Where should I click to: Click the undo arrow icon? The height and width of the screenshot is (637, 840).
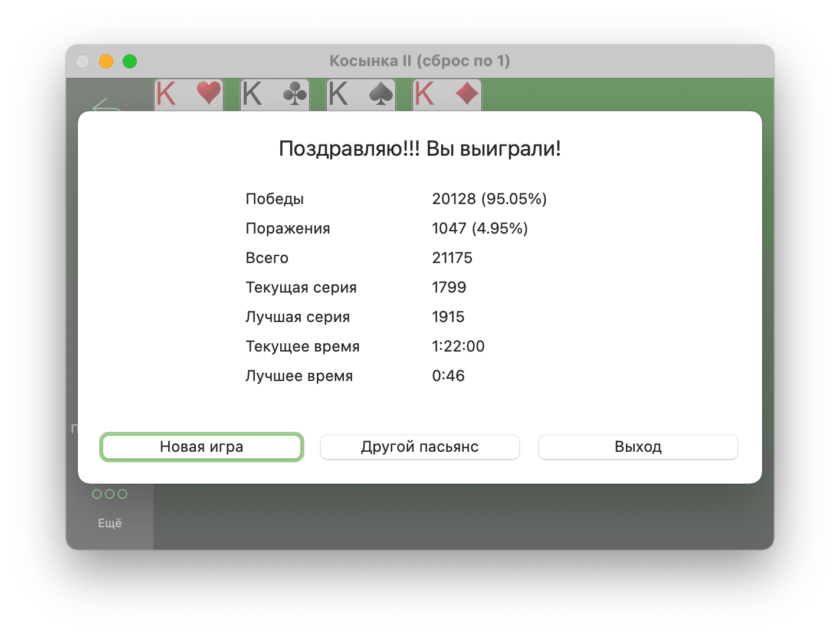[106, 106]
